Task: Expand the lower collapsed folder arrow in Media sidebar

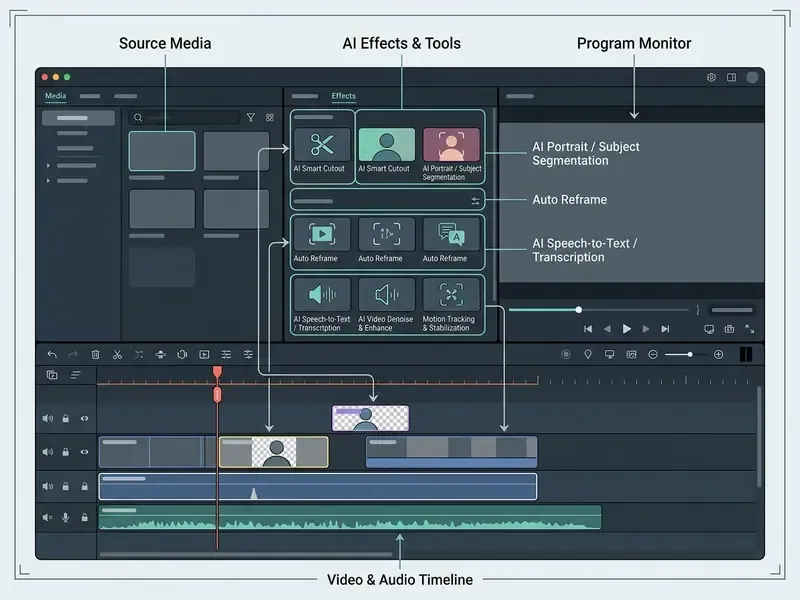Action: (48, 181)
